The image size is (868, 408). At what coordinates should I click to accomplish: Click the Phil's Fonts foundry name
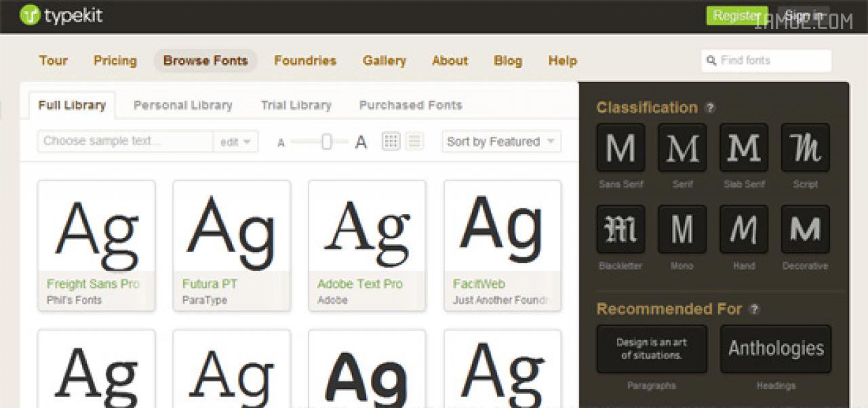(74, 300)
